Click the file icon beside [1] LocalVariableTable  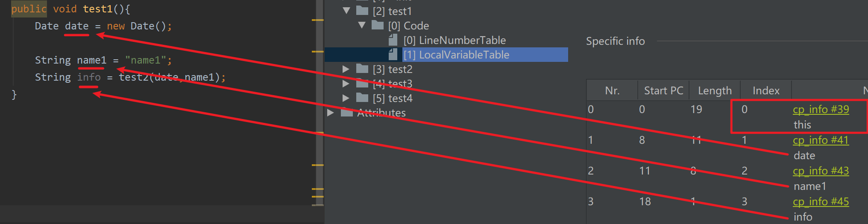click(393, 54)
